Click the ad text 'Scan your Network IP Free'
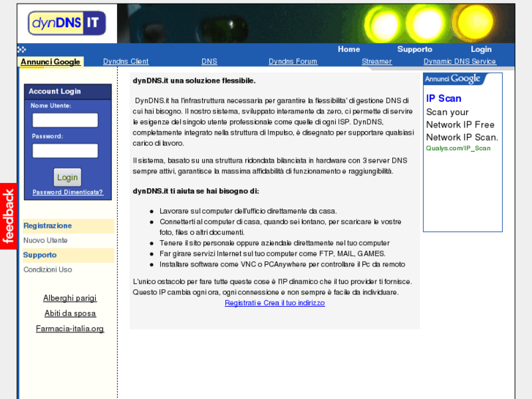532x399 pixels. 460,119
